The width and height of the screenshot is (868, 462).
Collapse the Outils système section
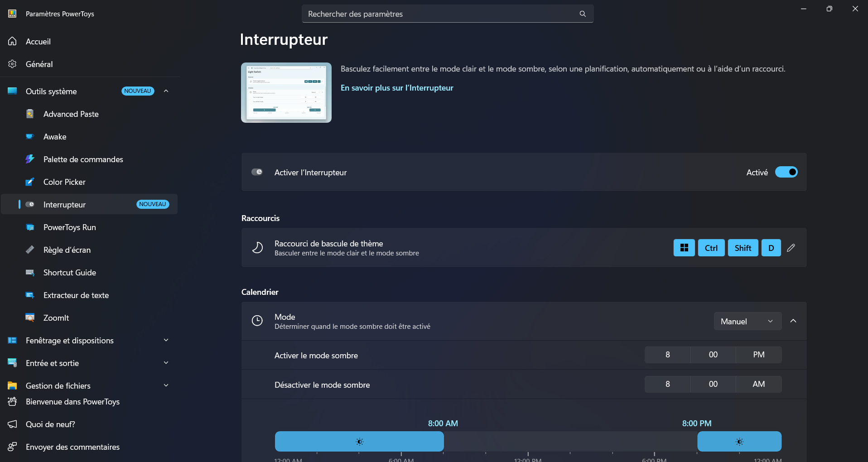[165, 91]
